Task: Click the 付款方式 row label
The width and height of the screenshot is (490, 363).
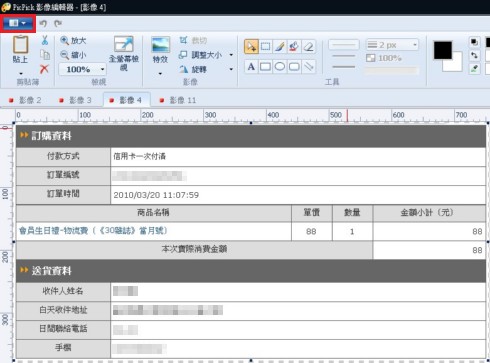Action: tap(63, 156)
